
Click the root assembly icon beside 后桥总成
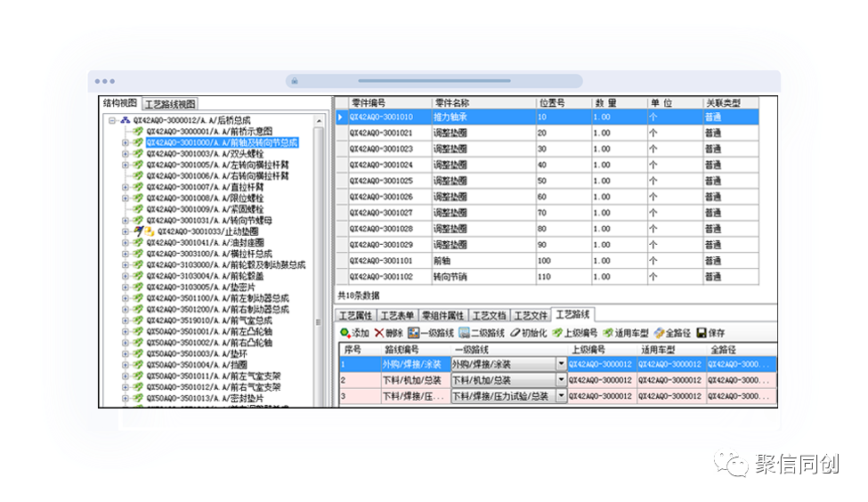point(126,120)
